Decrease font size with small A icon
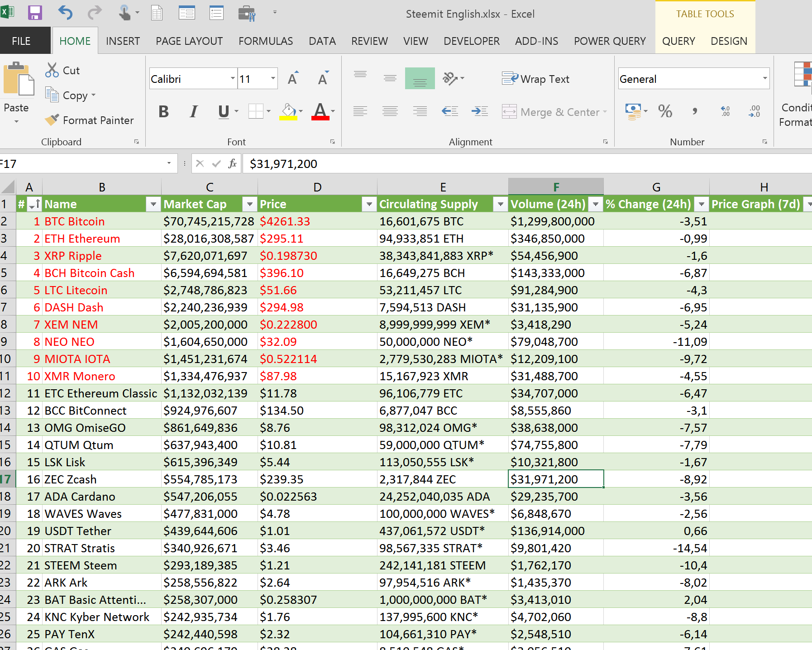 click(x=323, y=79)
